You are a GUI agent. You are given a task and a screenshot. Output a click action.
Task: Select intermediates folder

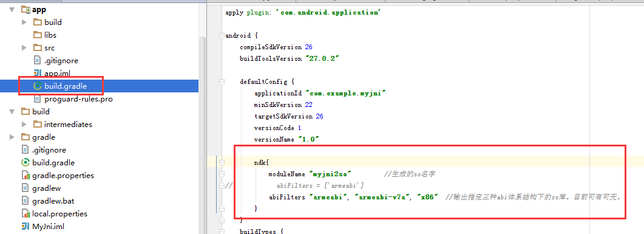(x=68, y=124)
